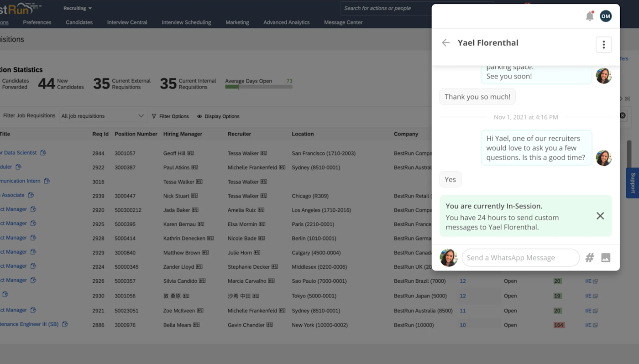
Task: Sort by Req Id column header
Action: (100, 134)
